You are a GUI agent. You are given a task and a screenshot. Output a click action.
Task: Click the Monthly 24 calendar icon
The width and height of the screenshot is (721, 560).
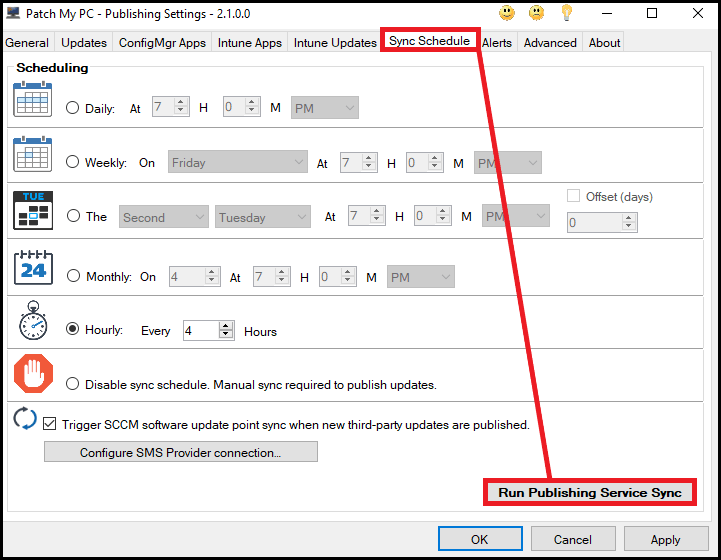(33, 268)
